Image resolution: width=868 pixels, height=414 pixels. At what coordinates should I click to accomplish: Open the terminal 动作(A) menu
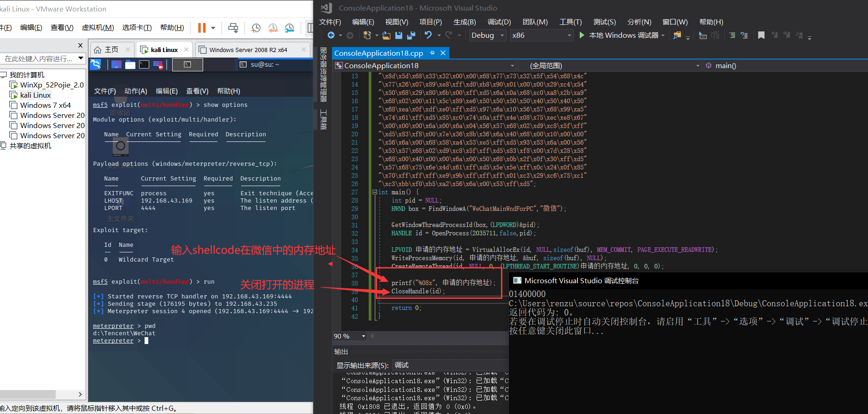[x=136, y=91]
